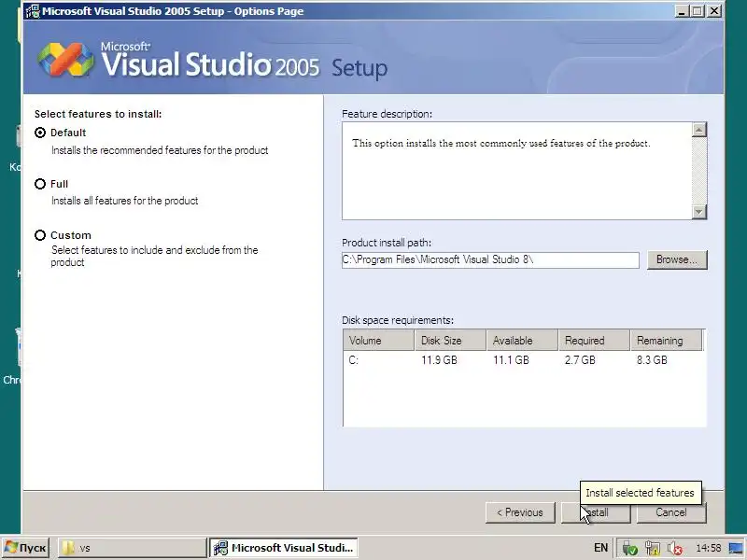Click the feature description scroll down arrow
747x560 pixels.
(698, 212)
